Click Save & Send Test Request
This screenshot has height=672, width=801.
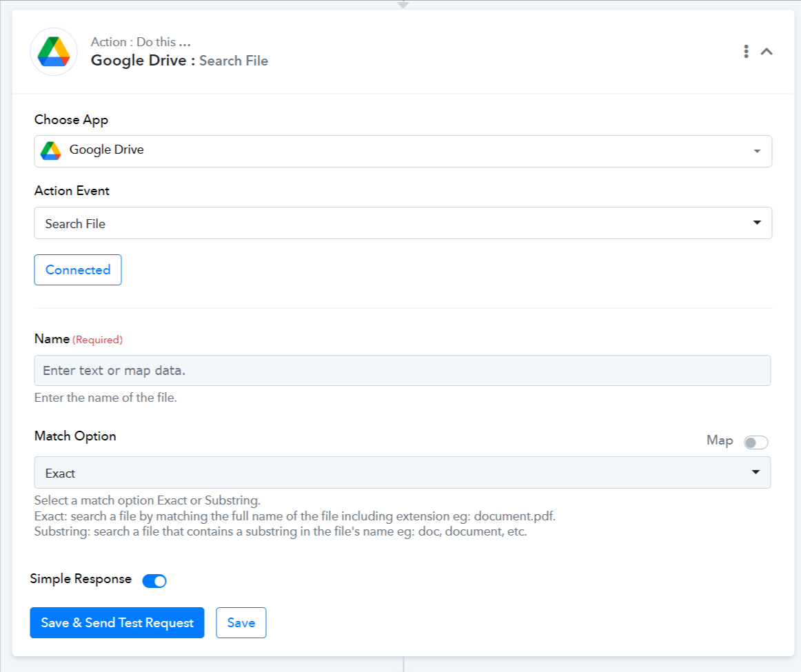pyautogui.click(x=117, y=622)
